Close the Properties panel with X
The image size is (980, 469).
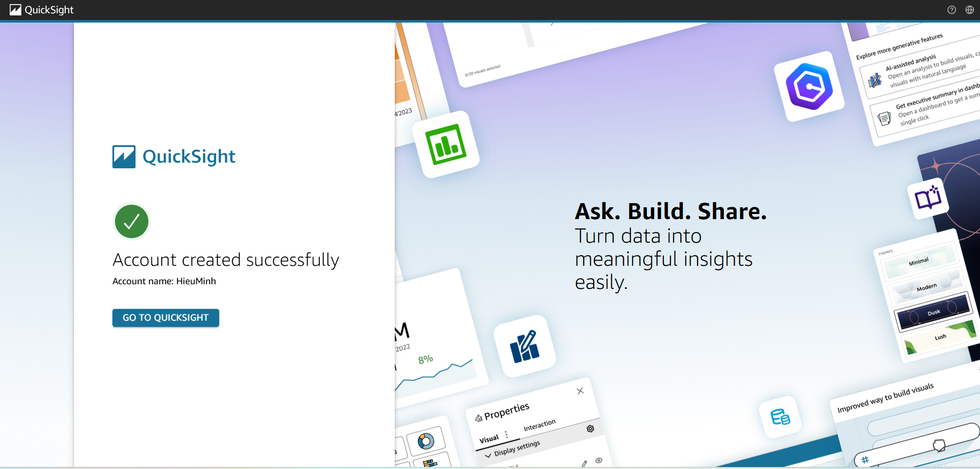click(580, 391)
